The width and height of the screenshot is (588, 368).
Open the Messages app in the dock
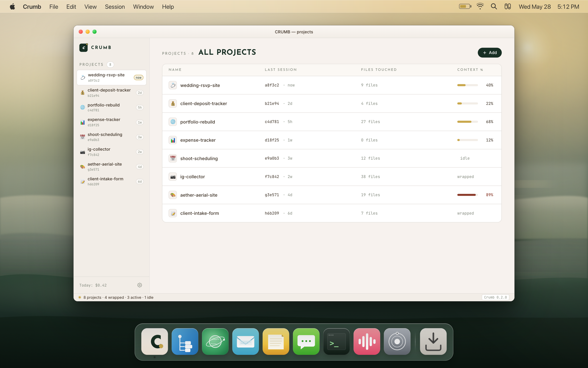pos(306,342)
